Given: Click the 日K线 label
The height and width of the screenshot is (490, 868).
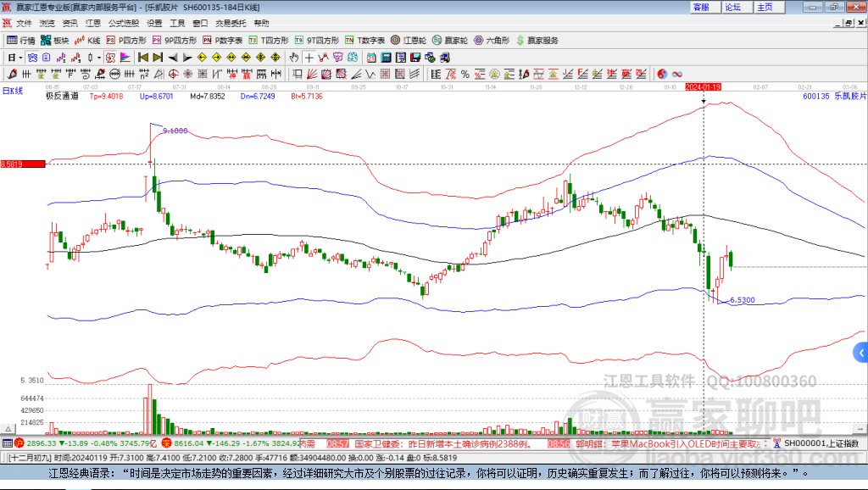Looking at the screenshot, I should [13, 91].
